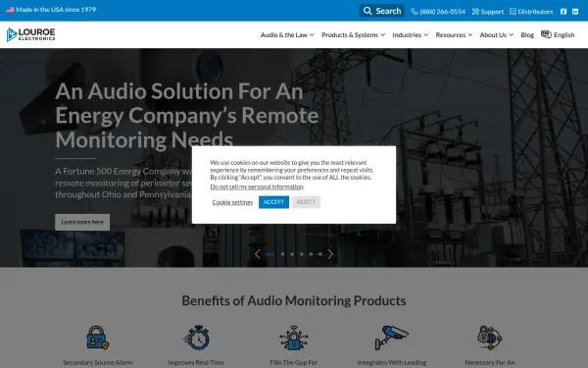
Task: Click the Fills The Gap lock icon
Action: [294, 338]
